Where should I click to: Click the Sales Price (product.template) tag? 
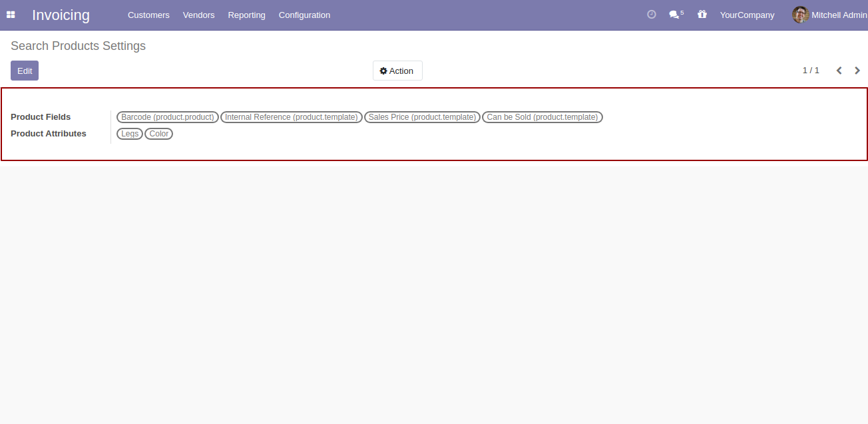click(x=422, y=117)
